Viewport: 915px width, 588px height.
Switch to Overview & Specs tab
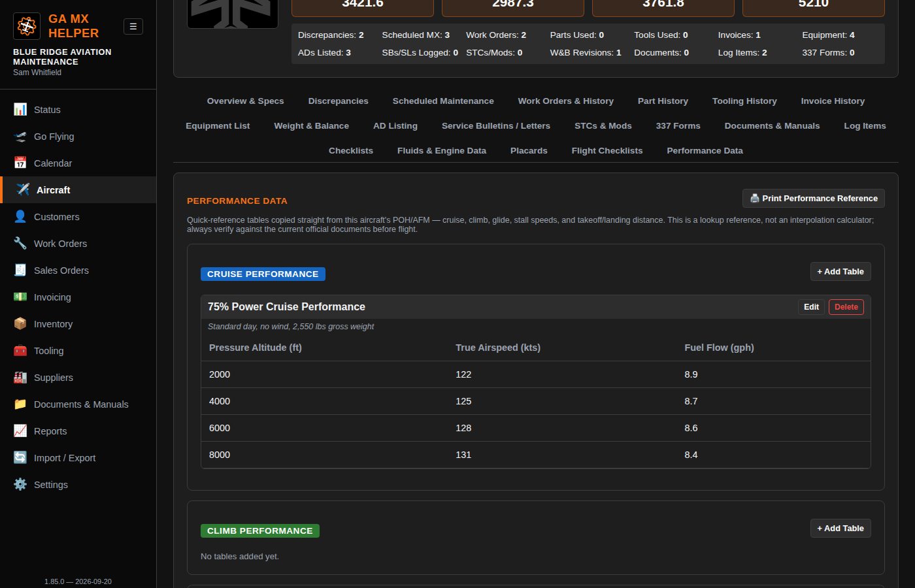(245, 101)
